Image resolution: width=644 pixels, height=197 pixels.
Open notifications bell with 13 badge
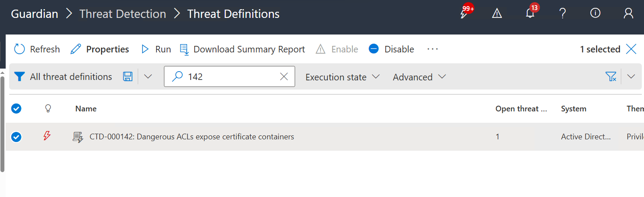[x=530, y=14]
